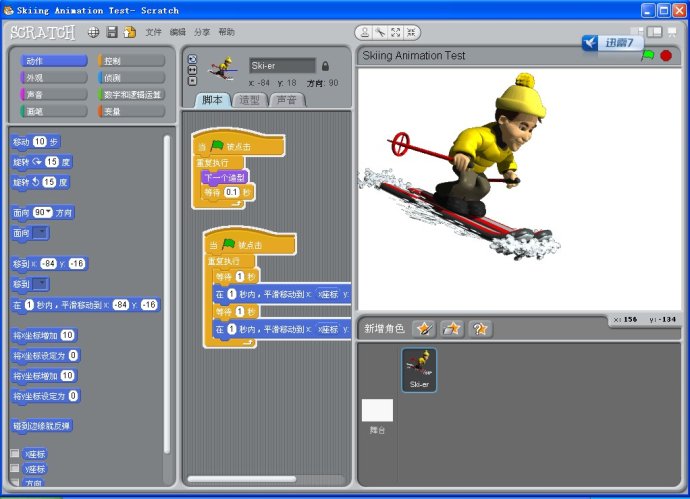Open the 面向 target dropdown in palette
690x499 pixels.
tap(40, 233)
